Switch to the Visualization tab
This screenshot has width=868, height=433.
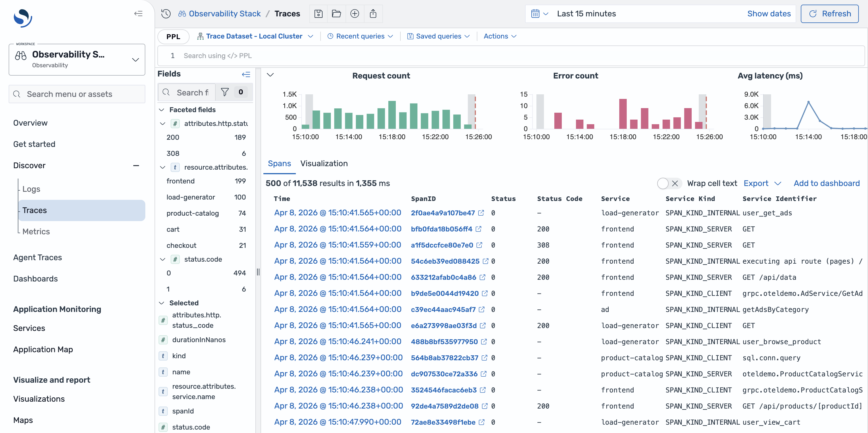click(324, 164)
